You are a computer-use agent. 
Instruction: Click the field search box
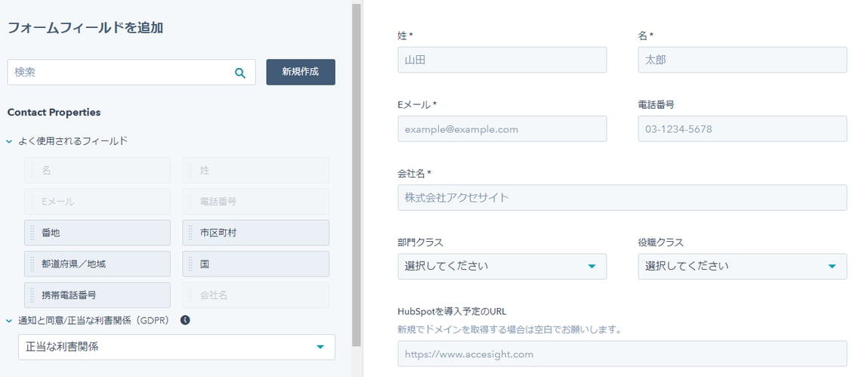click(x=121, y=73)
